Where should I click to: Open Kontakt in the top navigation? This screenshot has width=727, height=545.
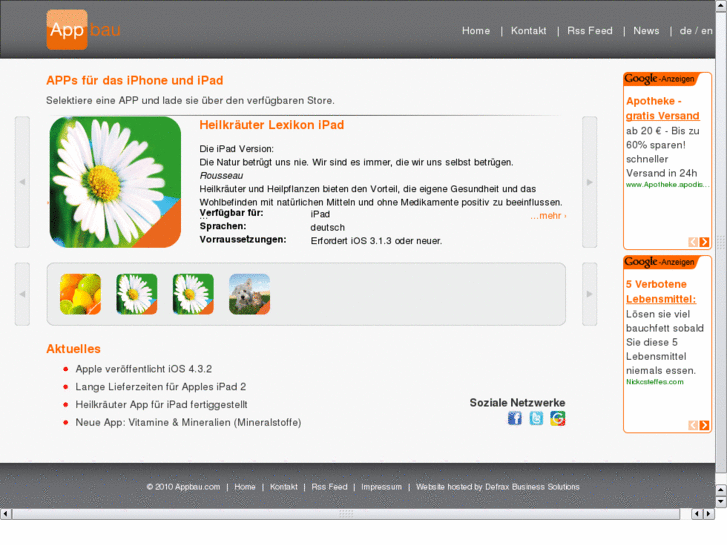(x=529, y=31)
